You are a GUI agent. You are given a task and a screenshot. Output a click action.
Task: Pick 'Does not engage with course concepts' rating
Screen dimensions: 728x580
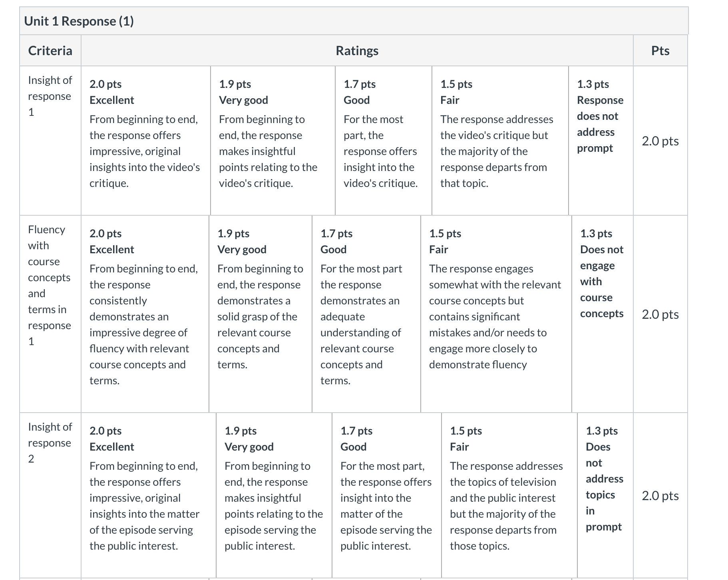point(603,314)
